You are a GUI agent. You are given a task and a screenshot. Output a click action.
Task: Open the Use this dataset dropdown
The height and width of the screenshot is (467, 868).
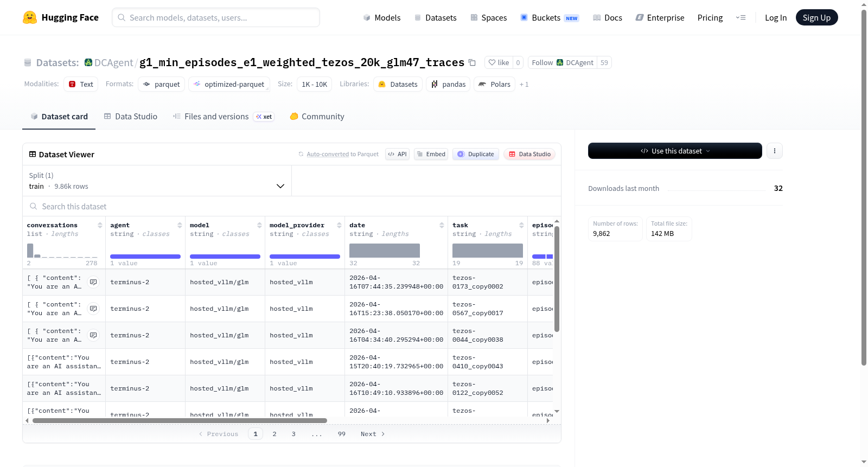click(x=675, y=151)
